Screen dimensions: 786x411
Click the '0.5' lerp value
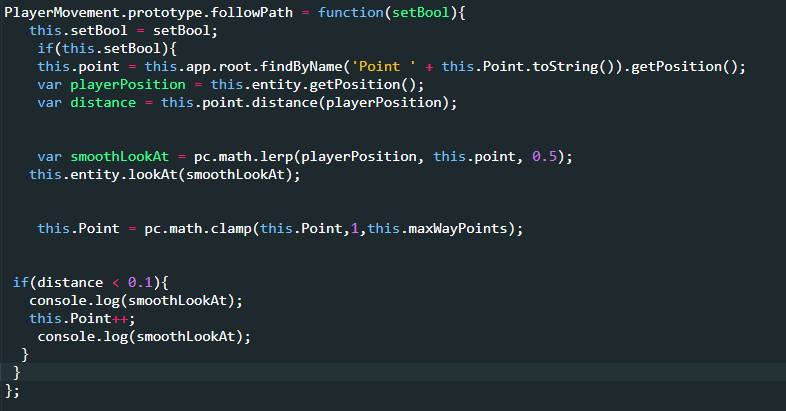[x=544, y=157]
